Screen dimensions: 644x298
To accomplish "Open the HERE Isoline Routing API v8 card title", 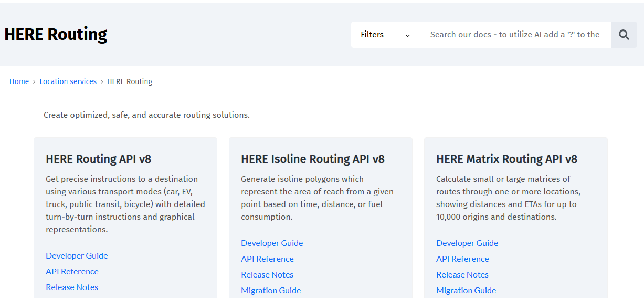I will [312, 159].
